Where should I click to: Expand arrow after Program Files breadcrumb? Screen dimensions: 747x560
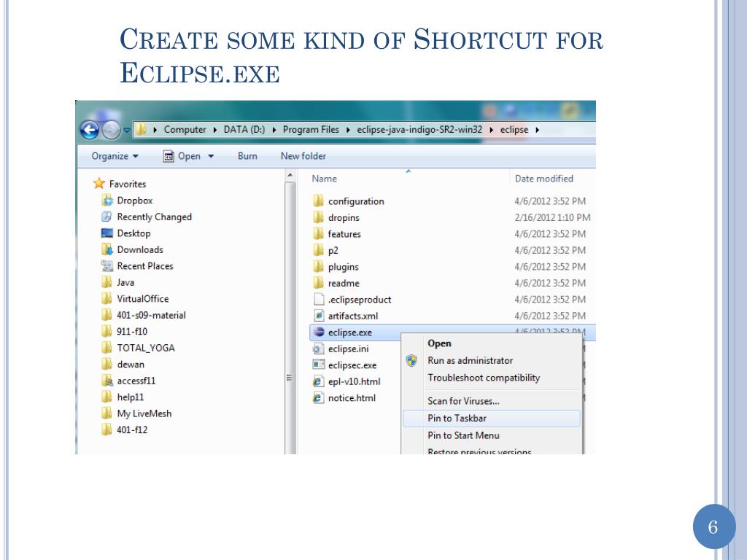click(x=348, y=130)
